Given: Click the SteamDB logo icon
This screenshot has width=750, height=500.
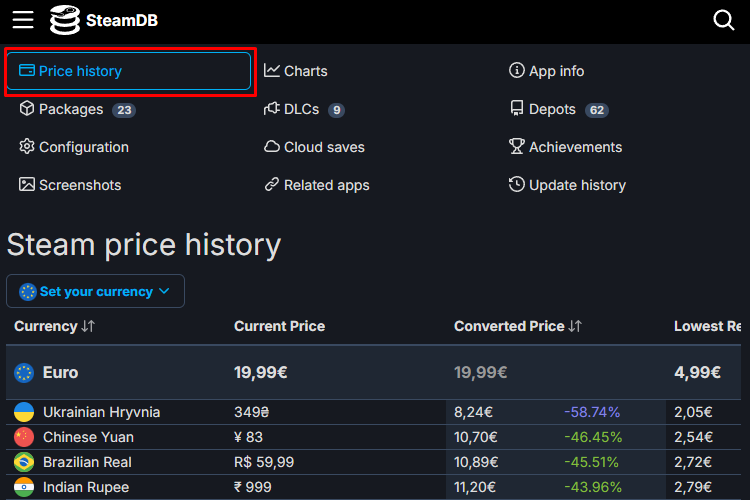Looking at the screenshot, I should click(65, 20).
